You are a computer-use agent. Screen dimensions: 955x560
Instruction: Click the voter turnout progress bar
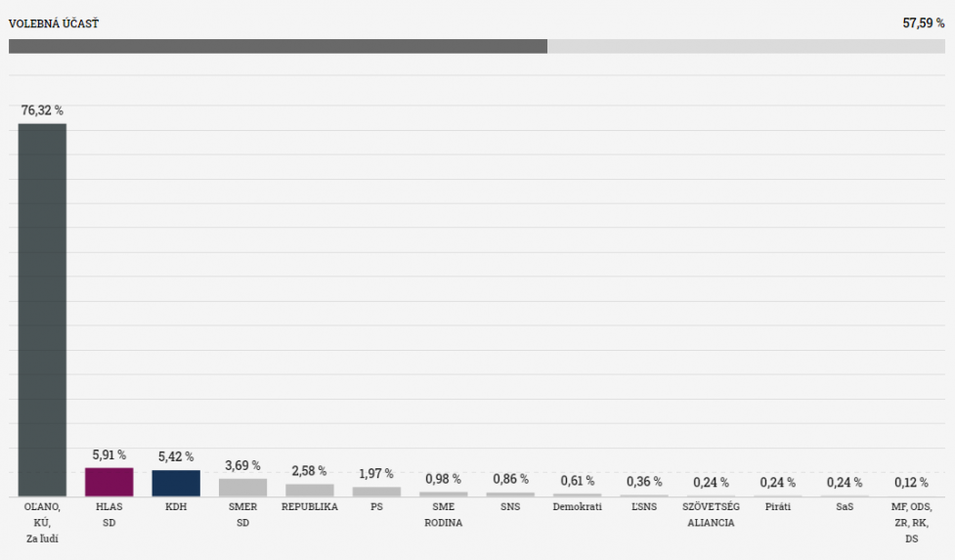pyautogui.click(x=477, y=46)
